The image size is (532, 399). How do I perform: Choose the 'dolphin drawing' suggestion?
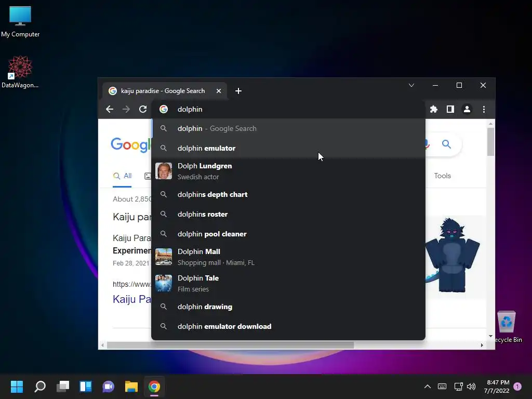tap(288, 307)
